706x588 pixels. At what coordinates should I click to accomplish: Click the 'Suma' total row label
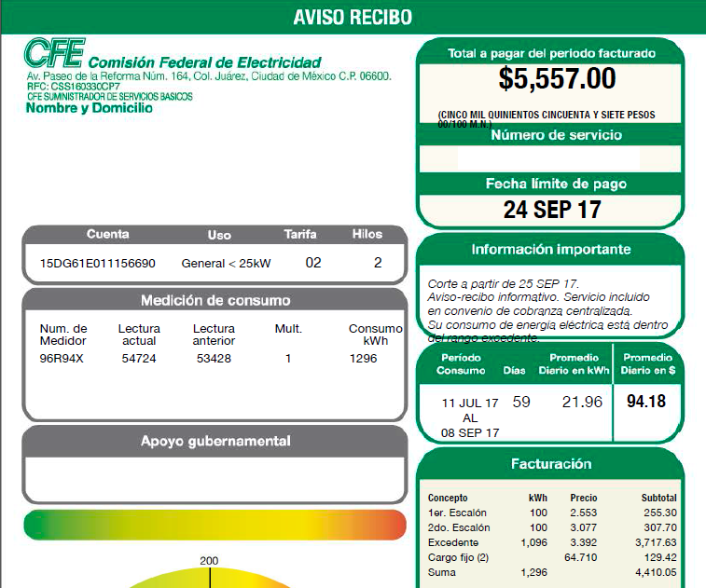442,572
